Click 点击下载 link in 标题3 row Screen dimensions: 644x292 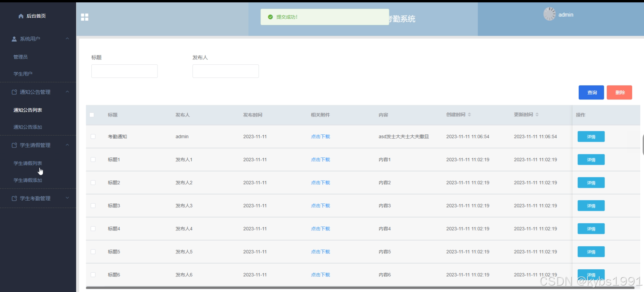tap(320, 206)
